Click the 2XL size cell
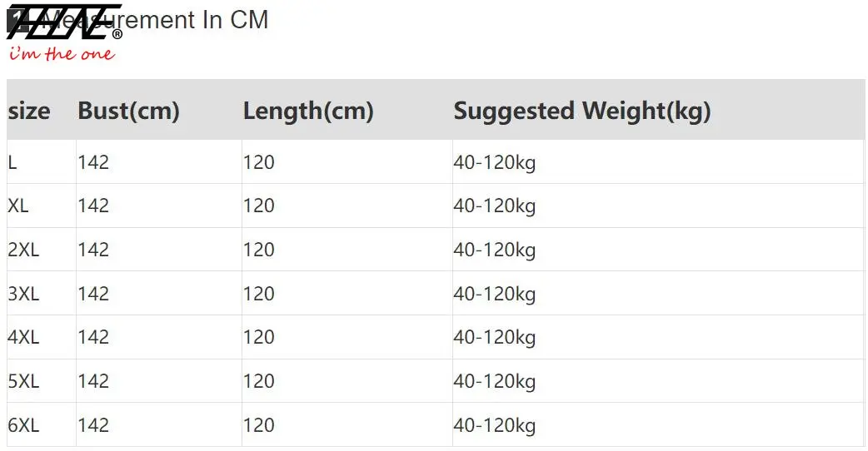 pyautogui.click(x=23, y=250)
